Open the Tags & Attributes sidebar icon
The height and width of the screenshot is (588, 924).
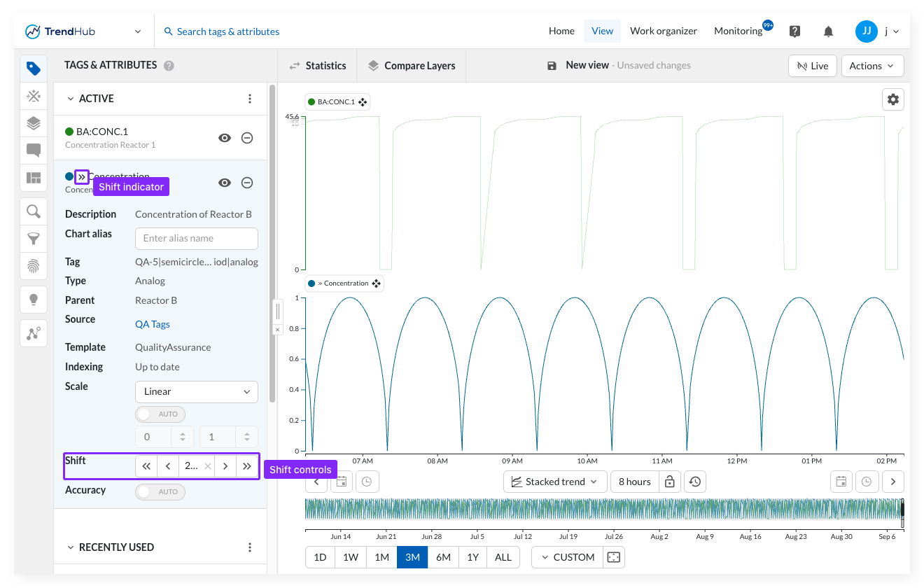point(34,68)
